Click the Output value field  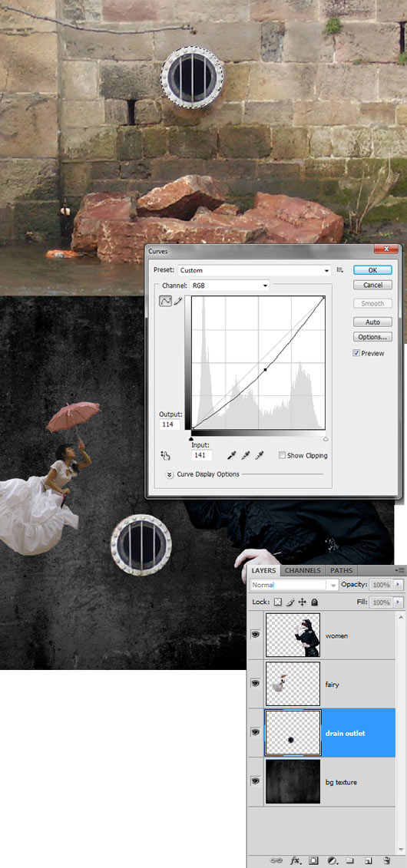169,424
